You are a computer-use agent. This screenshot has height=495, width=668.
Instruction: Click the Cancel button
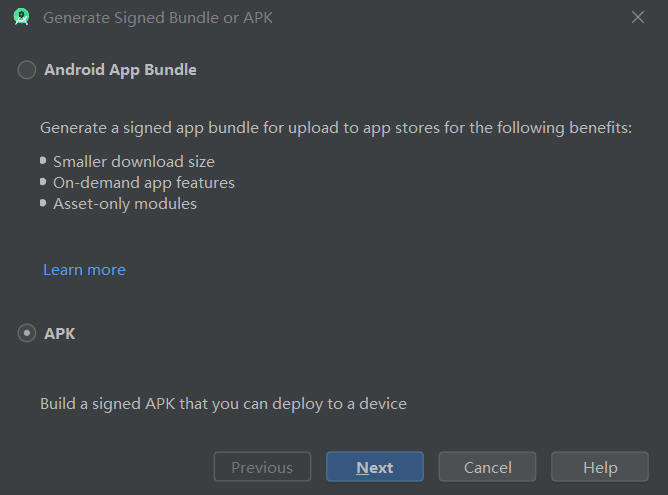(x=487, y=467)
